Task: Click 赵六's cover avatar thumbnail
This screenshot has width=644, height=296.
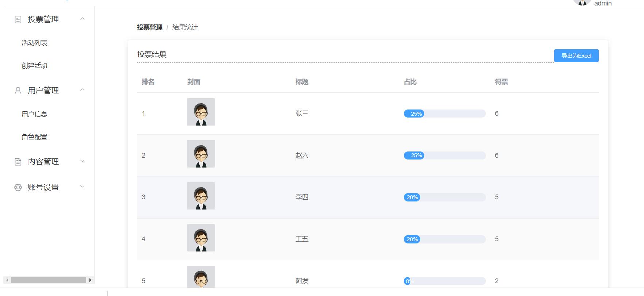Action: pyautogui.click(x=201, y=154)
